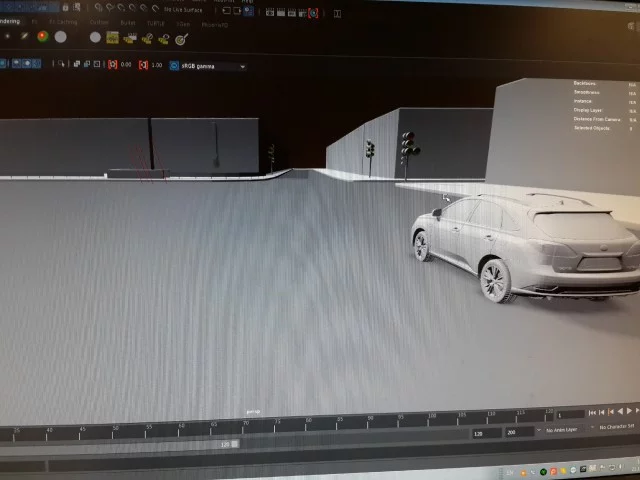Toggle the first blue shading button in panel toolbar
Image resolution: width=640 pixels, height=480 pixels.
(16, 63)
